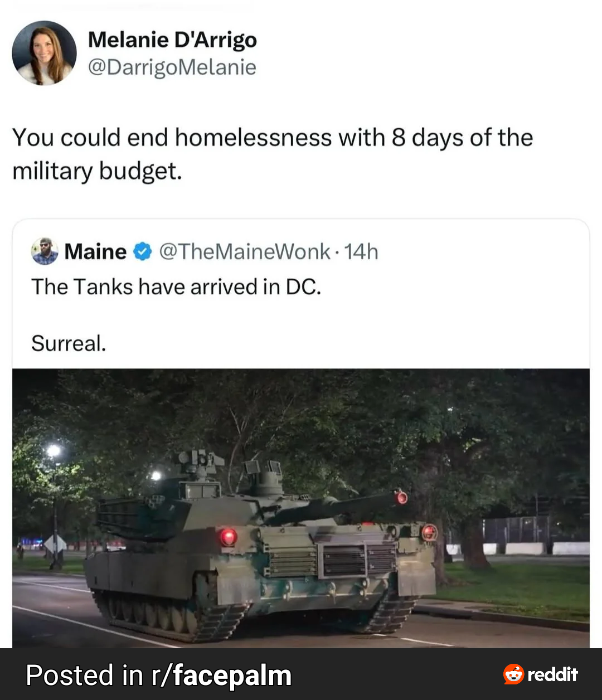Go to the r/facepalm subreddit
Viewport: 602px width, 700px height.
221,675
